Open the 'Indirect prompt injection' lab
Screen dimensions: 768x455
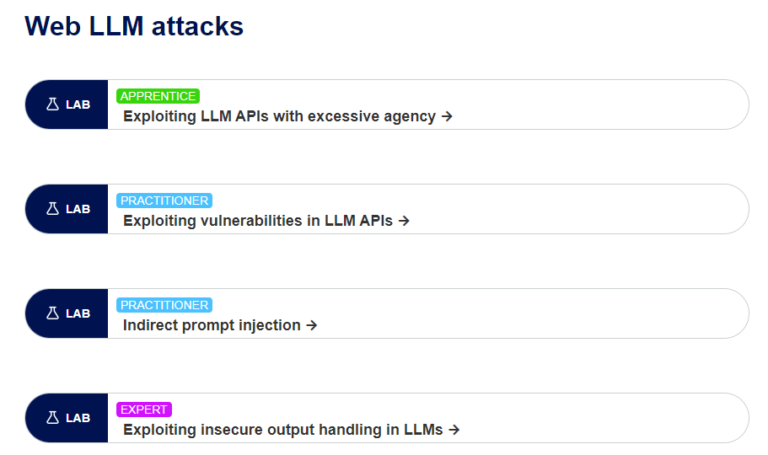(211, 325)
